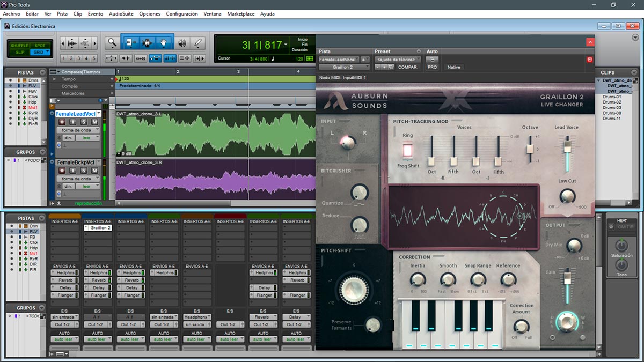Mute the FemaleBckpVcl track
This screenshot has height=362, width=644.
[x=95, y=171]
